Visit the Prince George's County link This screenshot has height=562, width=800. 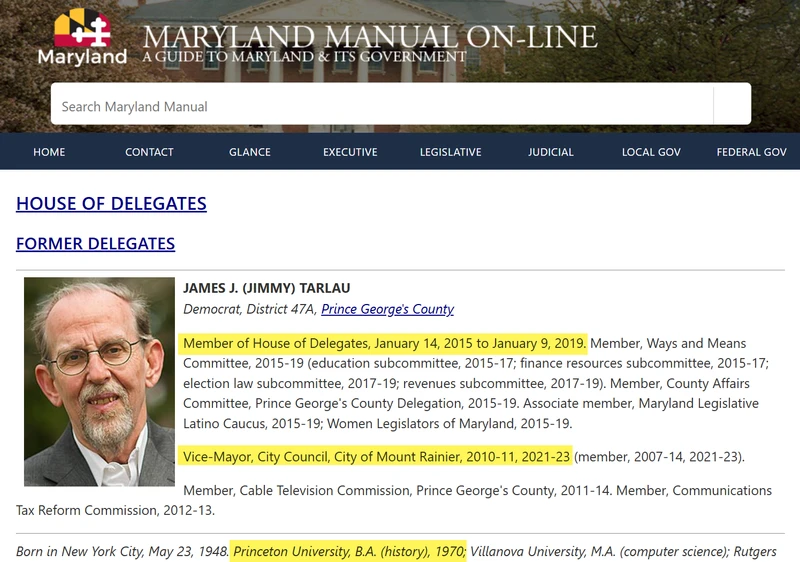(387, 309)
